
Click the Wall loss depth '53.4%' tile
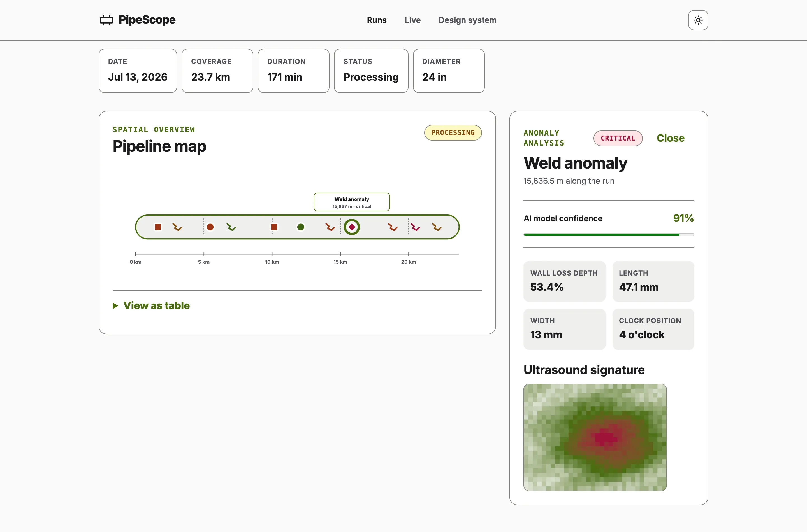click(564, 281)
